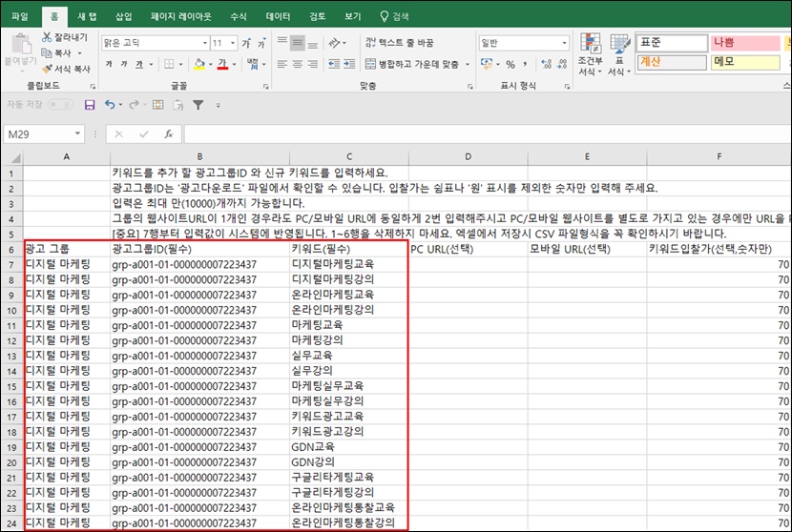Open the Name Box dropdown next to M29

pyautogui.click(x=77, y=133)
